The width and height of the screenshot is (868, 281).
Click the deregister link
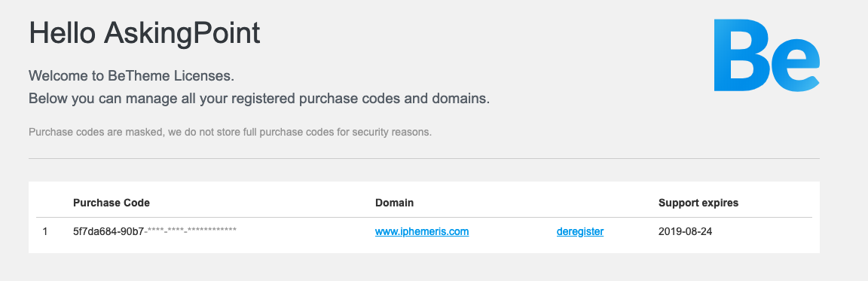point(580,232)
